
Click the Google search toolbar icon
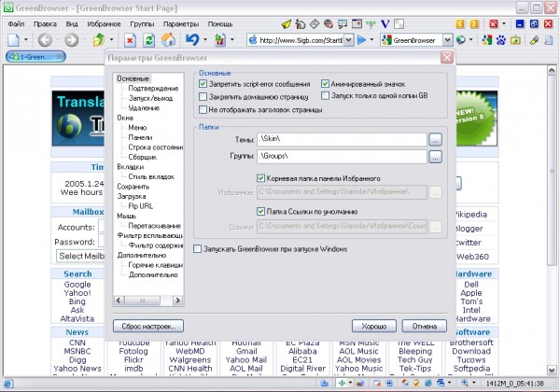pos(486,40)
